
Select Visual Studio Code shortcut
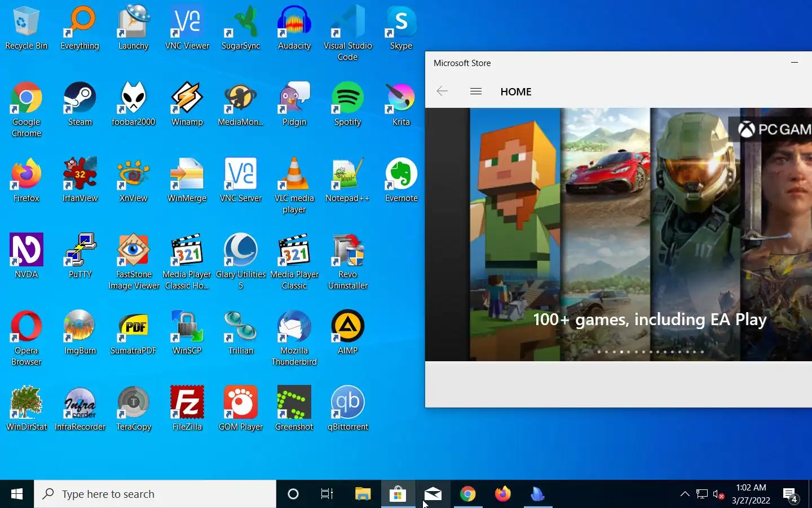(x=347, y=34)
